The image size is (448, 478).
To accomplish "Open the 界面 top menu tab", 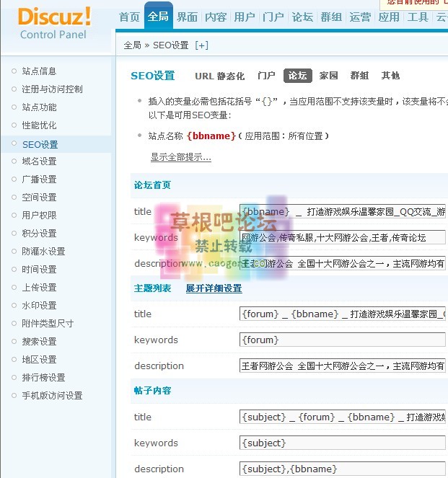I will (x=187, y=17).
